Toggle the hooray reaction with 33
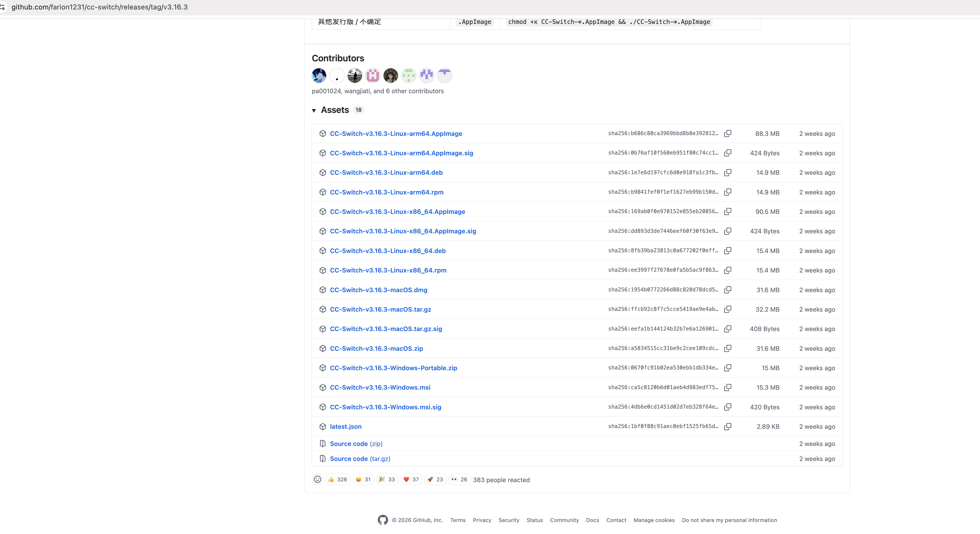This screenshot has height=534, width=980. [387, 480]
